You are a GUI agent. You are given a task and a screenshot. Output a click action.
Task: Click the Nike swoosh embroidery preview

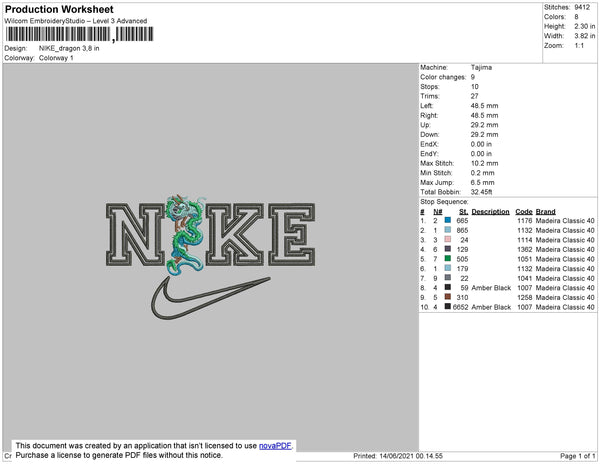click(x=210, y=298)
